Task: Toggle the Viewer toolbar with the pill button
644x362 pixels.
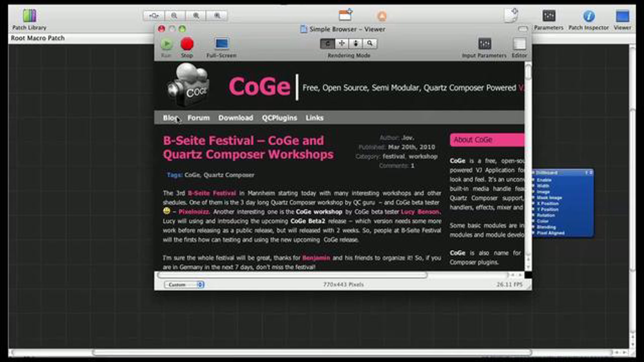Action: pos(523,29)
